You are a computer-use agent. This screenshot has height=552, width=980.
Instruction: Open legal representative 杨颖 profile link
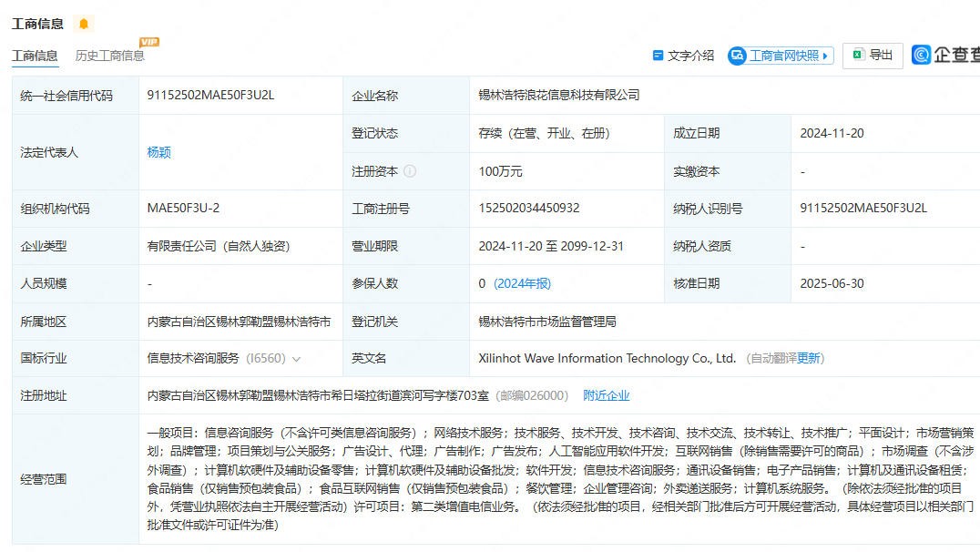coord(158,152)
